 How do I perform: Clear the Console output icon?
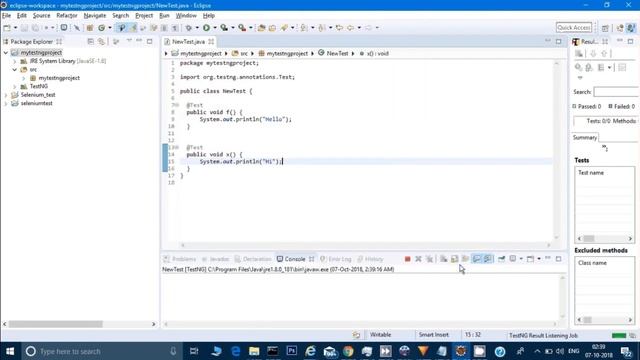pyautogui.click(x=443, y=259)
